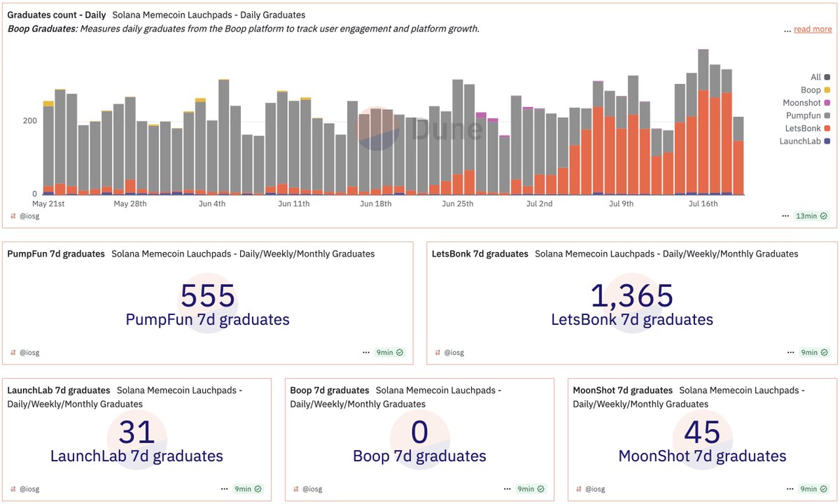
Task: Click the 'MoonShot 7d graduates' counter caption
Action: 702,456
